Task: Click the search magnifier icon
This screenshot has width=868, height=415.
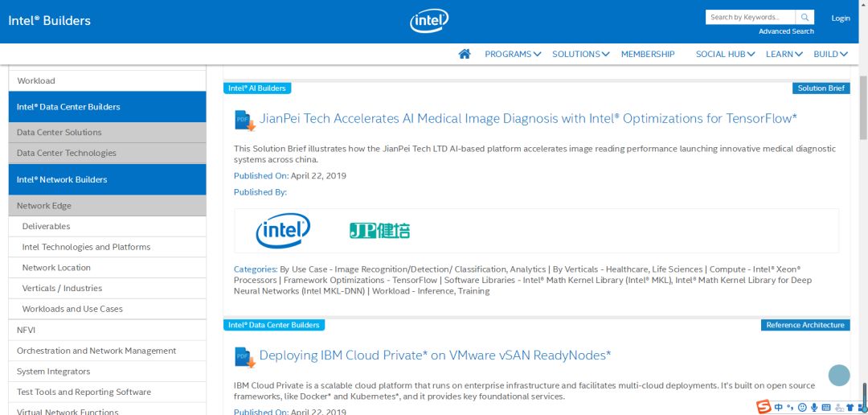Action: [805, 17]
